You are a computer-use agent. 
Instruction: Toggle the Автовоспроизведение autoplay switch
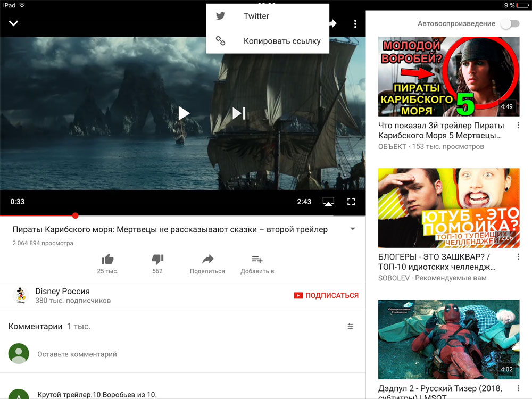[510, 24]
